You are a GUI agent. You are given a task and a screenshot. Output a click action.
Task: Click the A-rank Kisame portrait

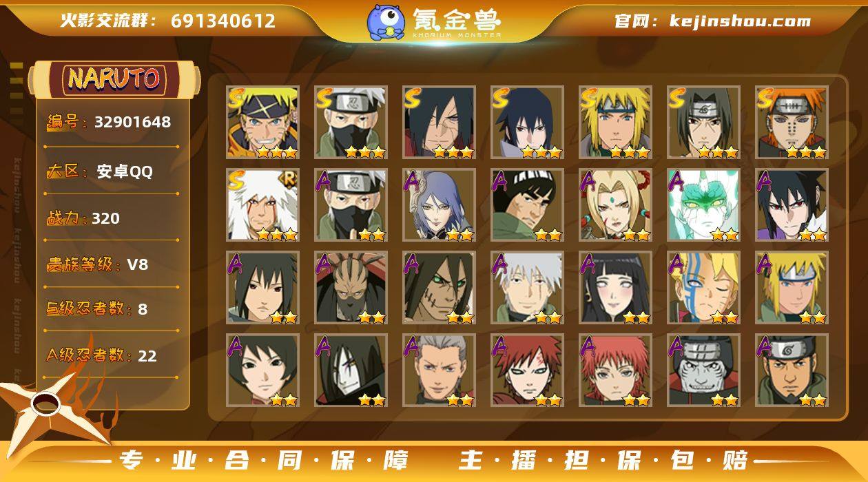pyautogui.click(x=703, y=370)
